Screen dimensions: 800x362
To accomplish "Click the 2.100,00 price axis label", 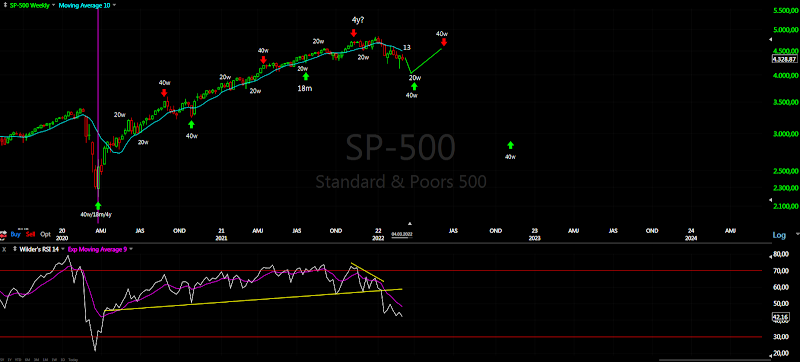I will (786, 206).
